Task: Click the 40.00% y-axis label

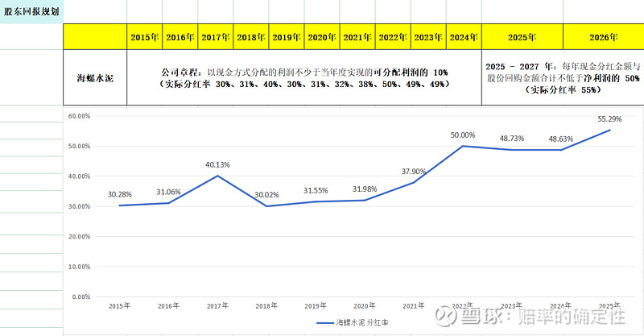Action: [79, 176]
